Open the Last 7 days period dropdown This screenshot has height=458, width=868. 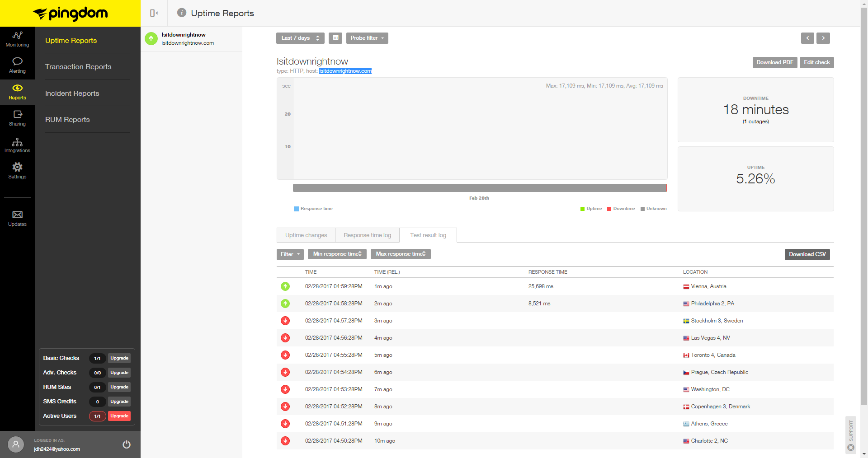(300, 38)
